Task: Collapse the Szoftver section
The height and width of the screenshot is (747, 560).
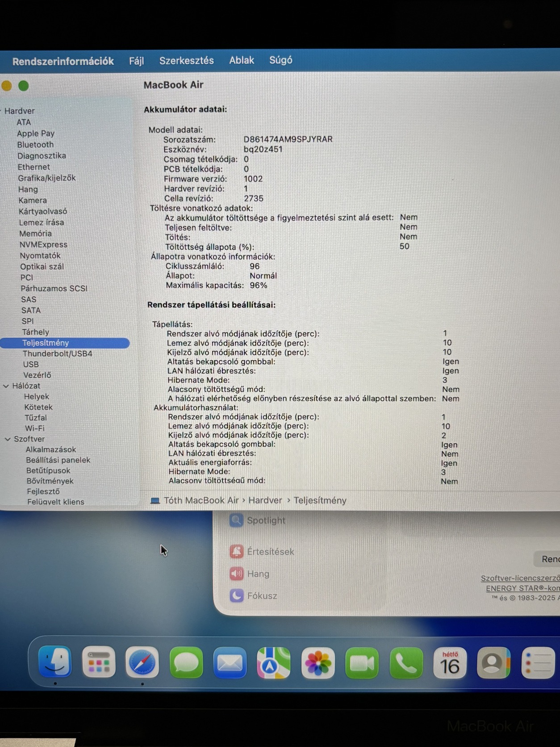Action: [8, 439]
